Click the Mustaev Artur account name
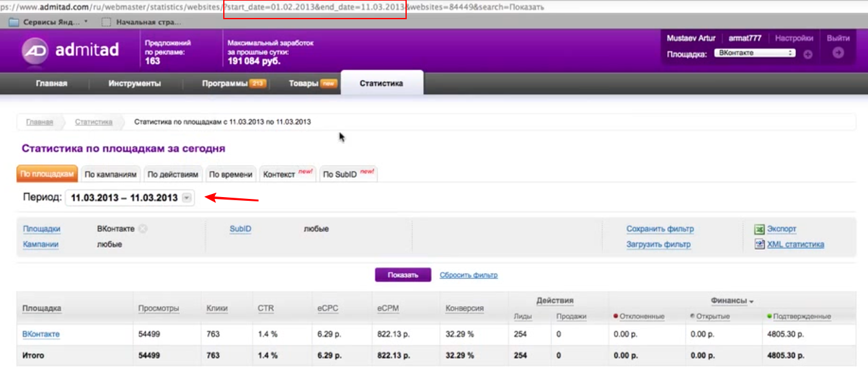Viewport: 868px width, 383px height. coord(691,38)
